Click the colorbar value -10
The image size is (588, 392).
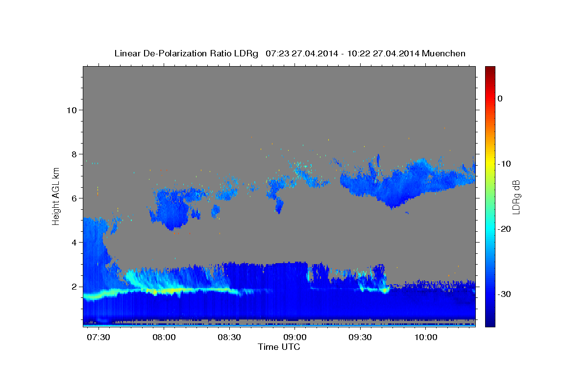pos(505,164)
